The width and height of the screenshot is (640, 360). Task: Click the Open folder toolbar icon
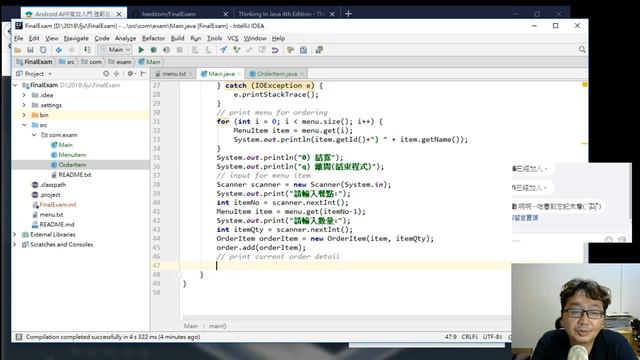(18, 50)
